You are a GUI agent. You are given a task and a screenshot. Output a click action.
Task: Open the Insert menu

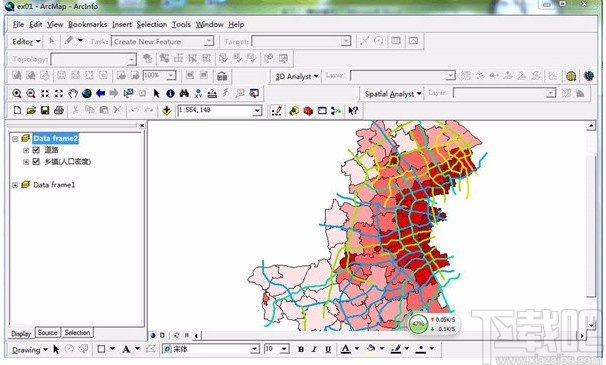pos(122,24)
